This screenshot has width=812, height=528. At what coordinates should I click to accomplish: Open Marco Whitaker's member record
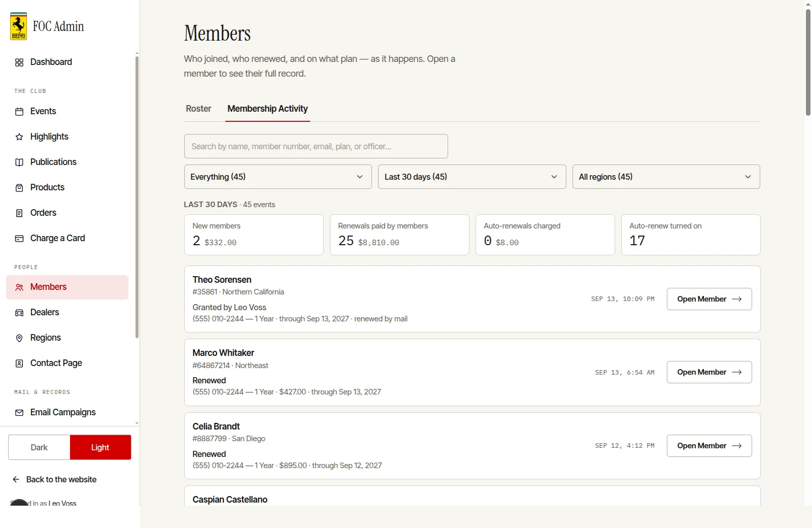tap(709, 372)
